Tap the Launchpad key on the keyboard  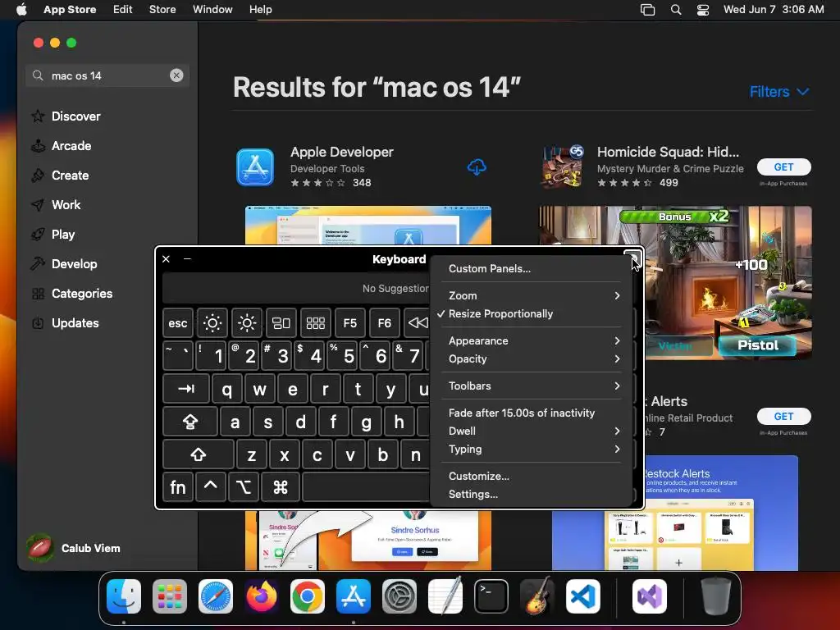tap(316, 323)
